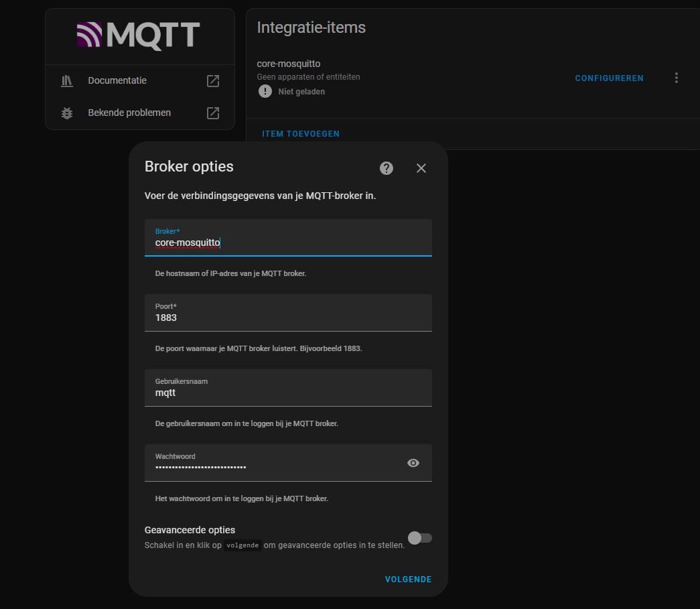
Task: Select the Gebruikersnaam field
Action: click(x=288, y=392)
